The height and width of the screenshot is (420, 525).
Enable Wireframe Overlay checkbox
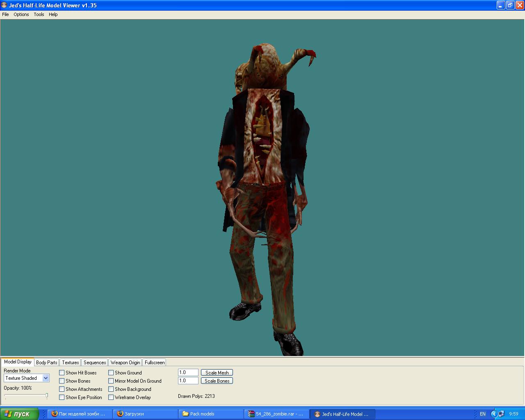coord(111,397)
